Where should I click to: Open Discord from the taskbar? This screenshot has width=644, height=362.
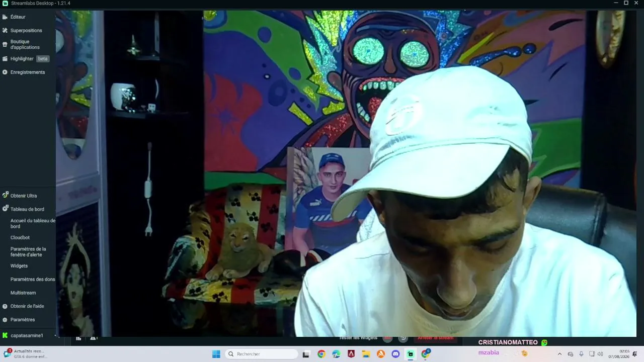point(396,354)
